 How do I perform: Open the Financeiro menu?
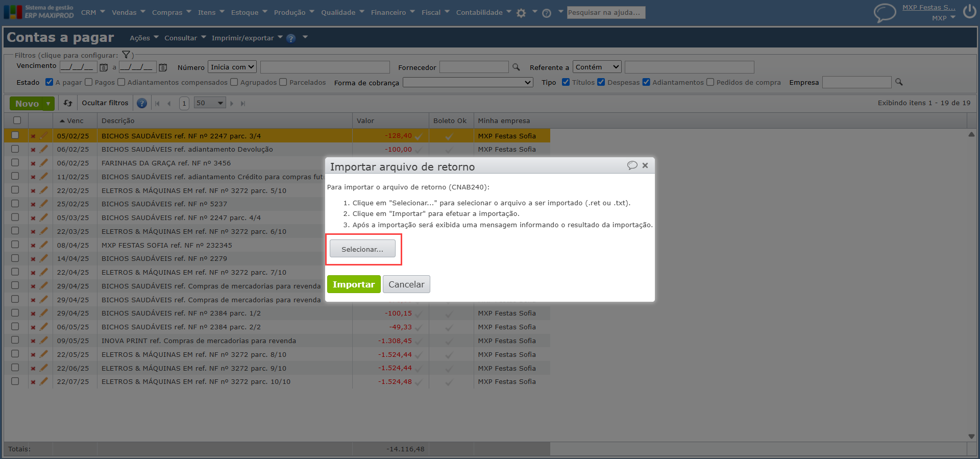(x=393, y=12)
